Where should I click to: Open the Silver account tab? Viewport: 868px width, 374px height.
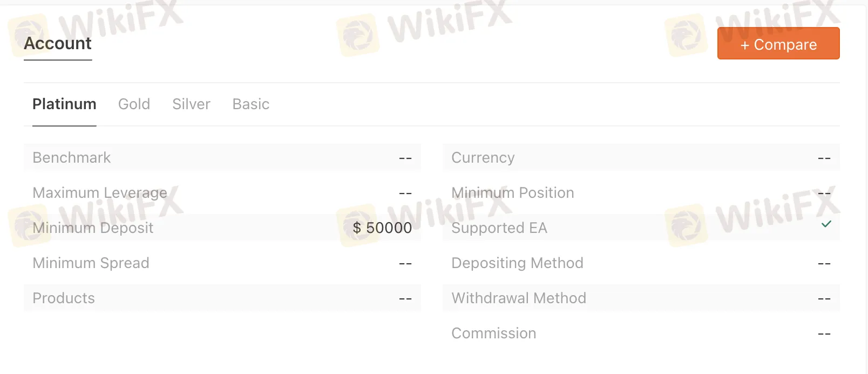191,104
